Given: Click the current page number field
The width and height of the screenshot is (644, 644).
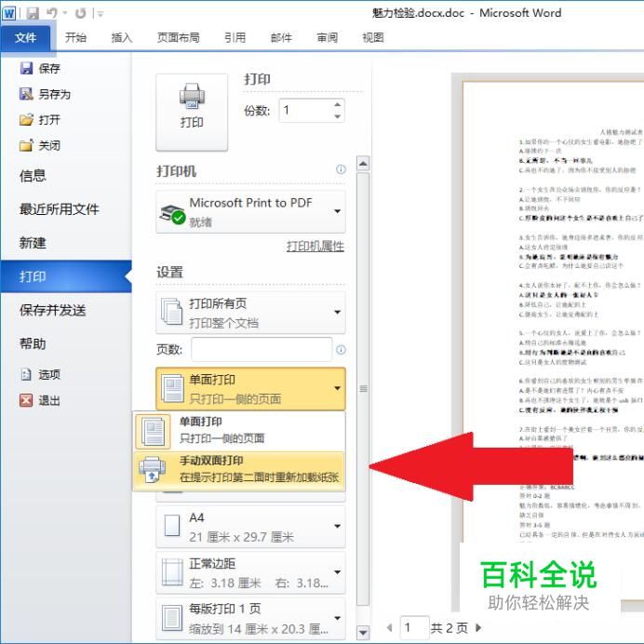Looking at the screenshot, I should coord(414,627).
